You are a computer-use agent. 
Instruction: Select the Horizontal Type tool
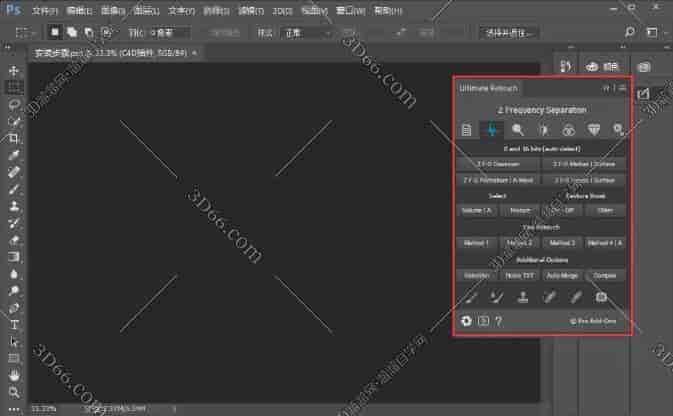(x=14, y=325)
